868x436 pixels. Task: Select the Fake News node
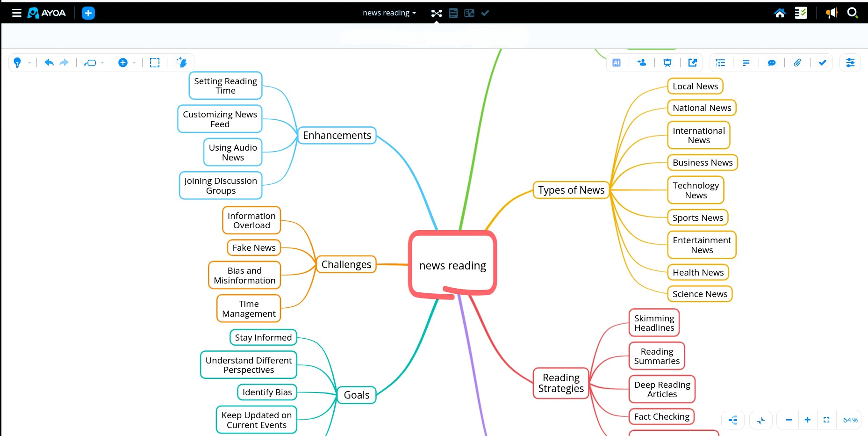(254, 247)
